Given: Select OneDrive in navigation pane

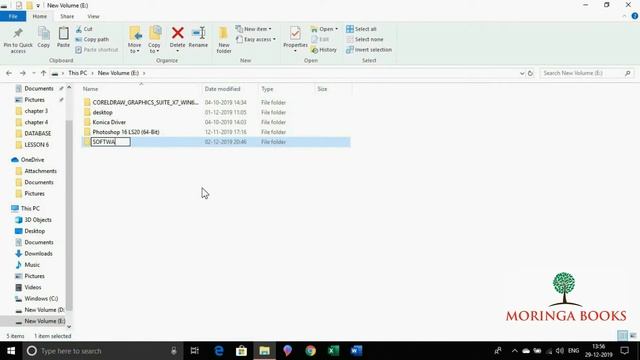Looking at the screenshot, I should (32, 160).
